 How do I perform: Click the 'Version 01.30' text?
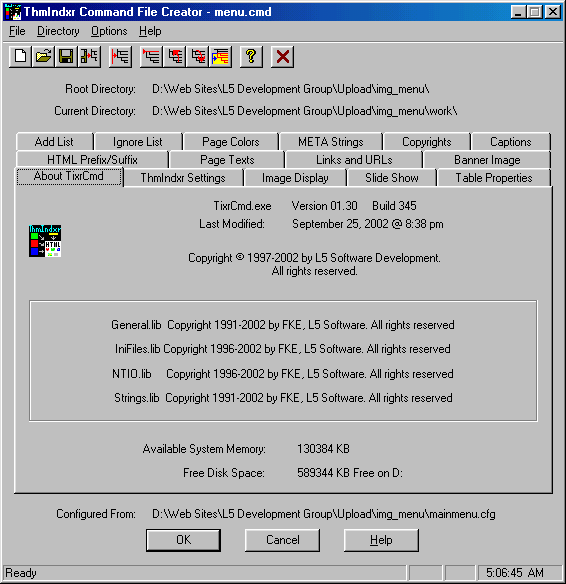[x=324, y=206]
